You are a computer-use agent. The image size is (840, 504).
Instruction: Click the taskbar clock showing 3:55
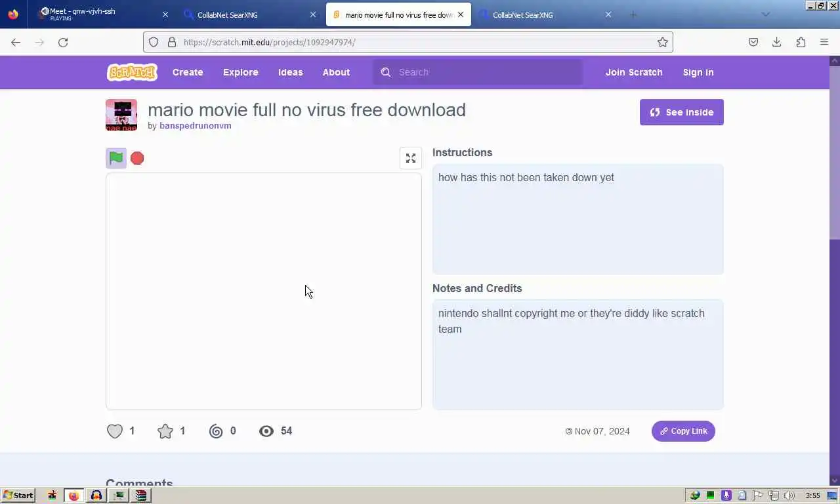(812, 495)
